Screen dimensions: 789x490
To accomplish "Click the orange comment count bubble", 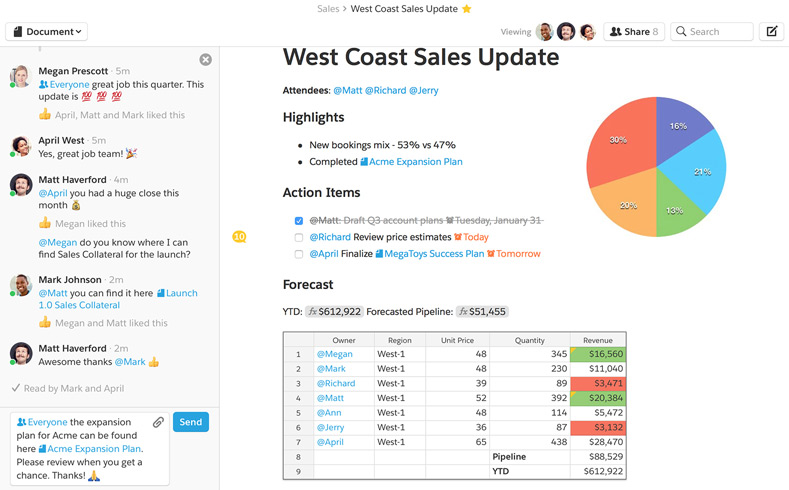I will click(x=239, y=237).
